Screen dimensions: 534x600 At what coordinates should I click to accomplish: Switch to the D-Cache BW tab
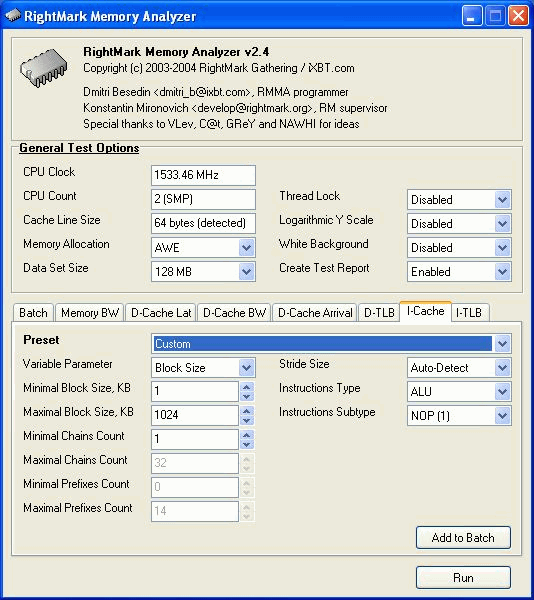click(x=234, y=313)
